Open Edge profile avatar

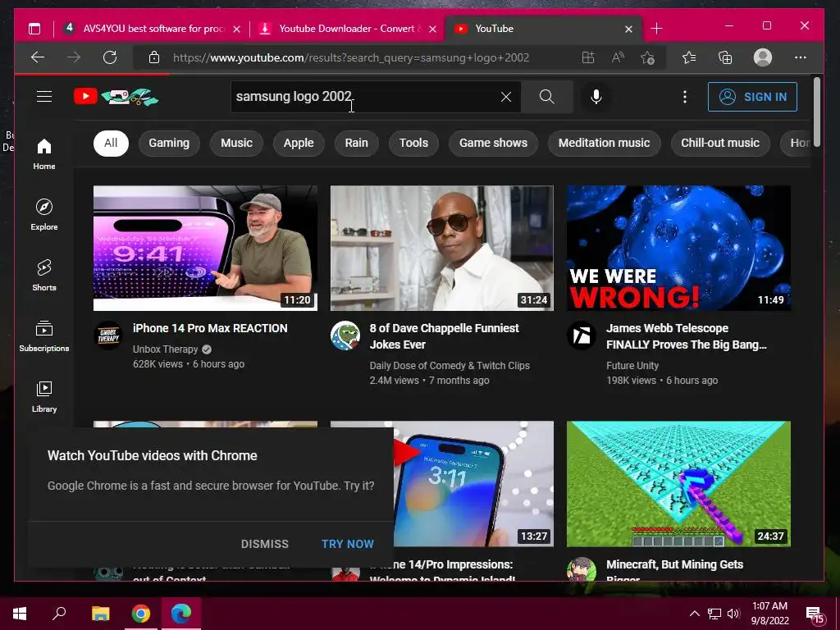[x=762, y=57]
